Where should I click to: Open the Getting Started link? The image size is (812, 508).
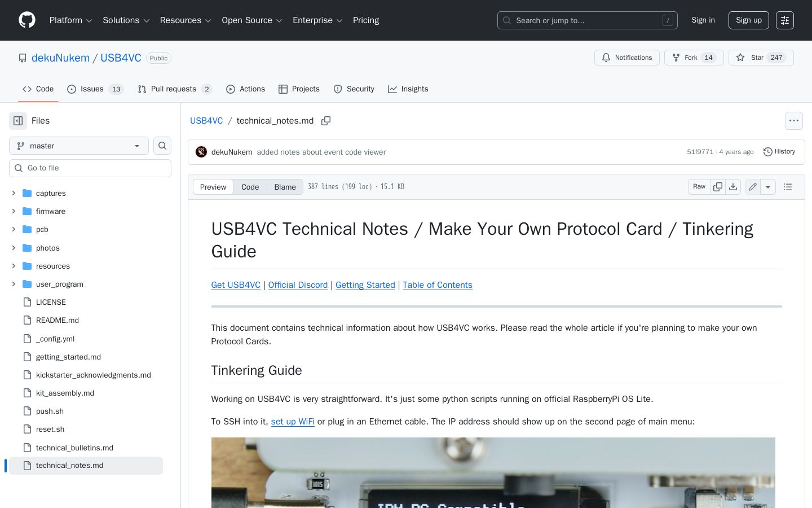coord(365,285)
